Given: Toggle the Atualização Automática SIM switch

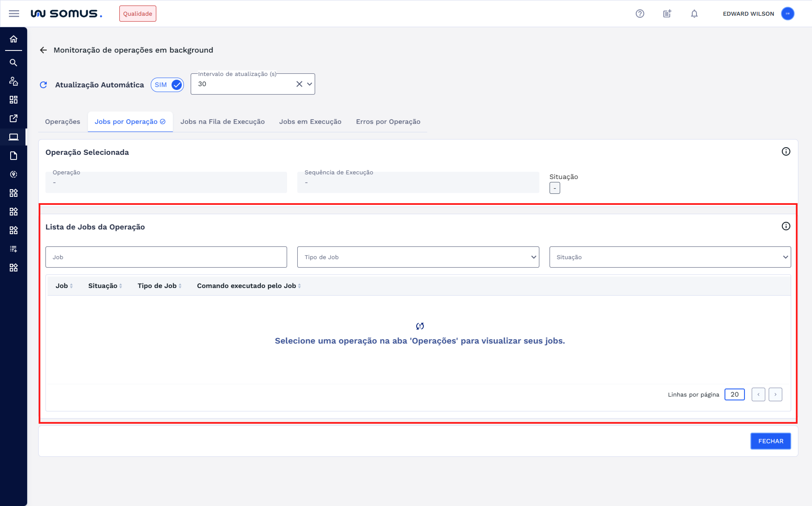Looking at the screenshot, I should pos(167,85).
